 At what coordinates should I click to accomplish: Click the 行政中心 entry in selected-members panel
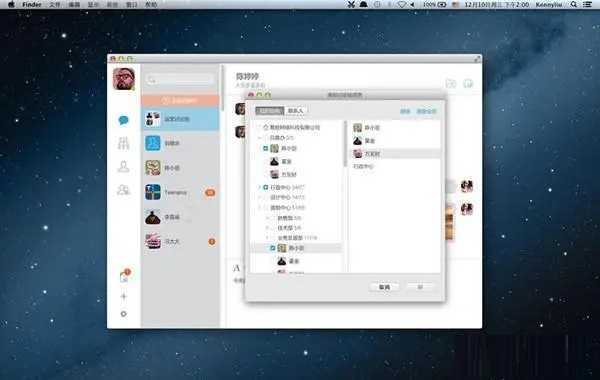363,166
